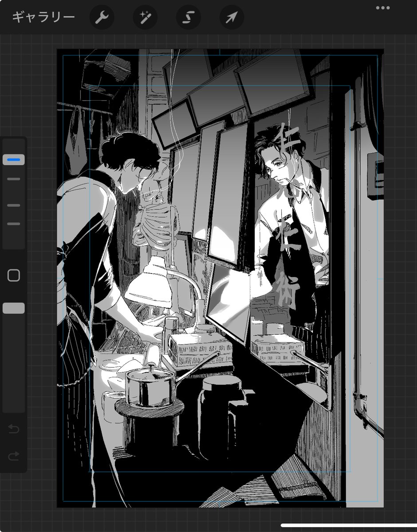Select the fourth brush size notch marker
Screen dimensions: 417x532
[x=14, y=224]
